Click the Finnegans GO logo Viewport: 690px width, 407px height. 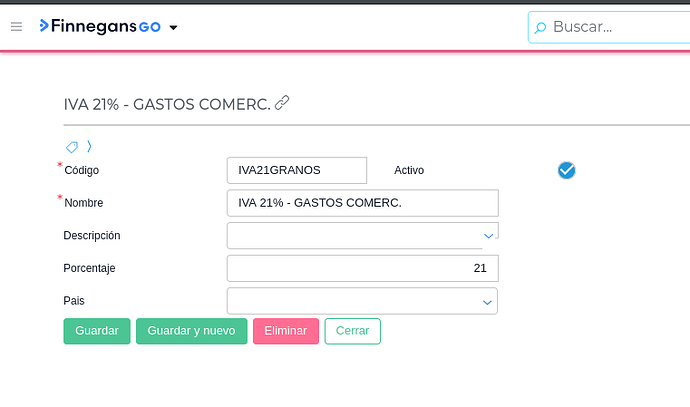pyautogui.click(x=99, y=27)
